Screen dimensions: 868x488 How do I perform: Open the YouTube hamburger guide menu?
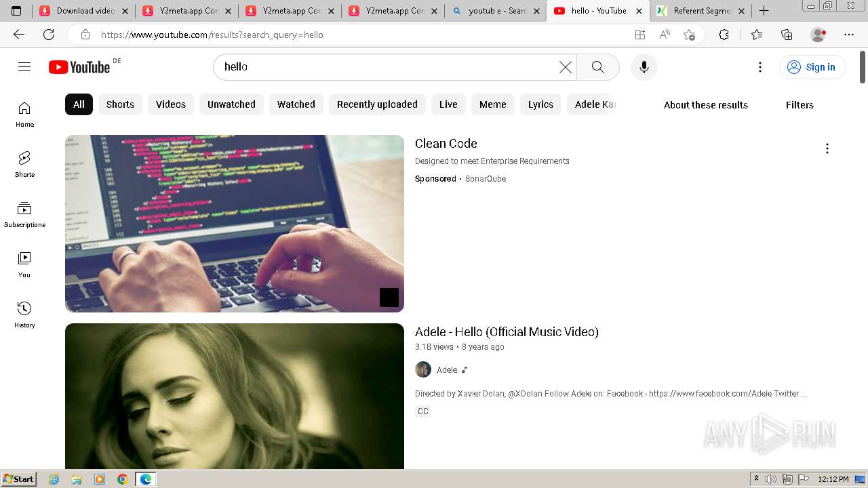pos(24,66)
